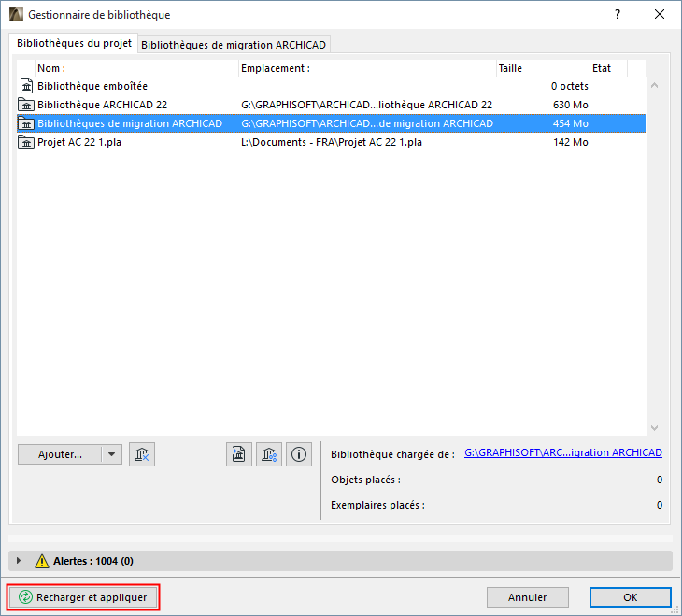Image resolution: width=682 pixels, height=616 pixels.
Task: Click the Exemplaires placés label
Action: tap(377, 505)
